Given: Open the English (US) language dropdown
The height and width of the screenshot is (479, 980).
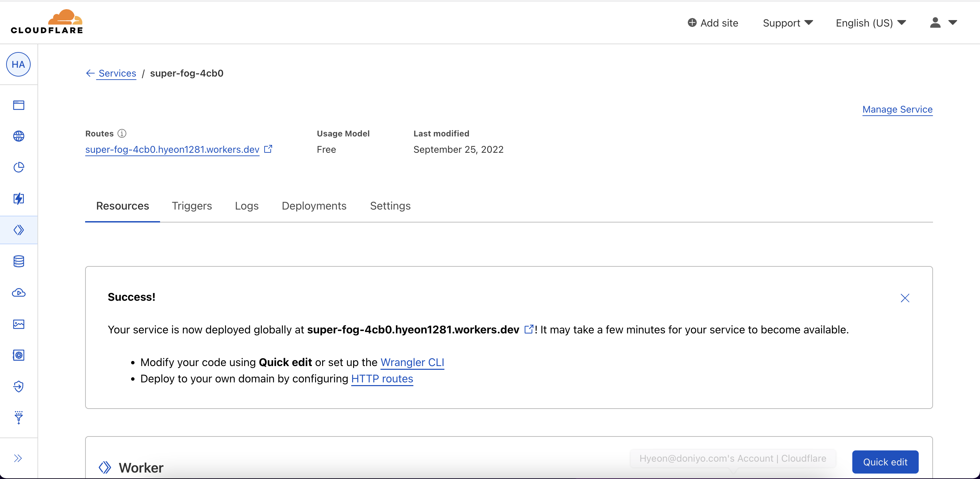Looking at the screenshot, I should point(870,23).
